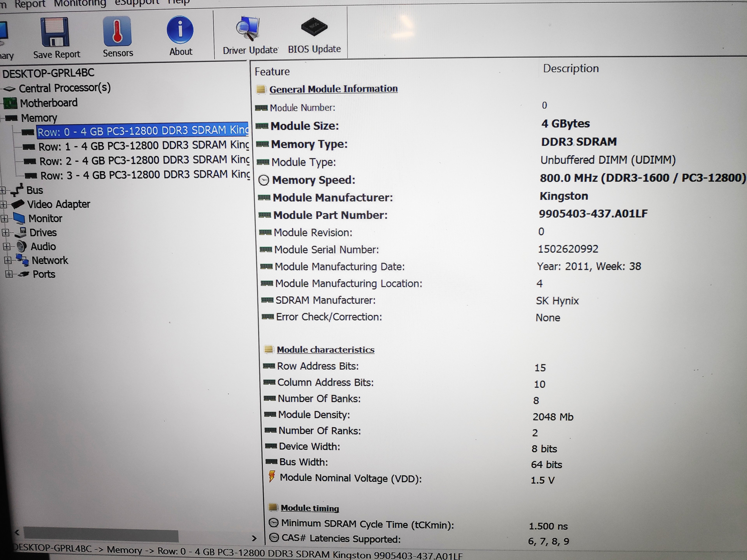Expand the Drives tree node
The height and width of the screenshot is (560, 747).
coord(5,233)
